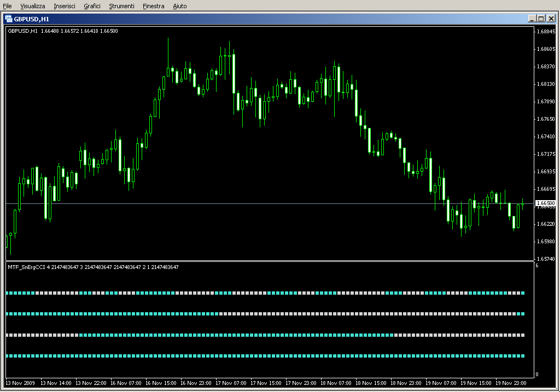Click the 19 Nov 07:00 time label
This screenshot has height=392, width=560.
(x=441, y=383)
